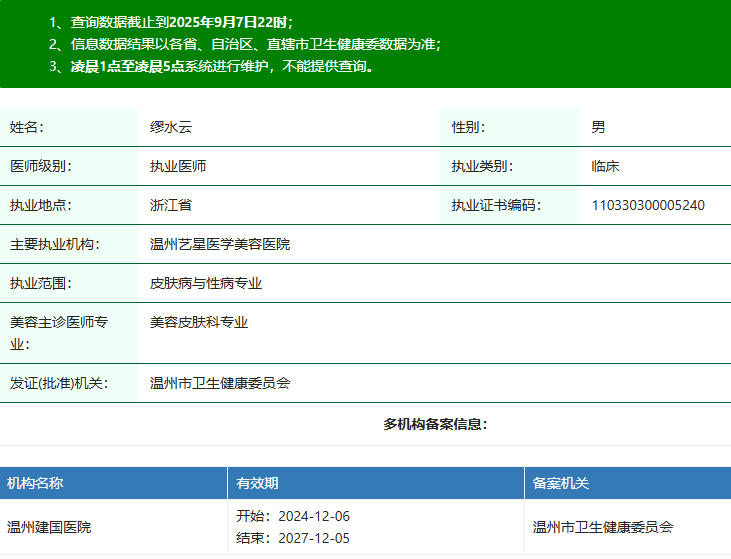Select the certificate number 110330300005240
Viewport: 731px width, 559px height.
click(x=648, y=205)
